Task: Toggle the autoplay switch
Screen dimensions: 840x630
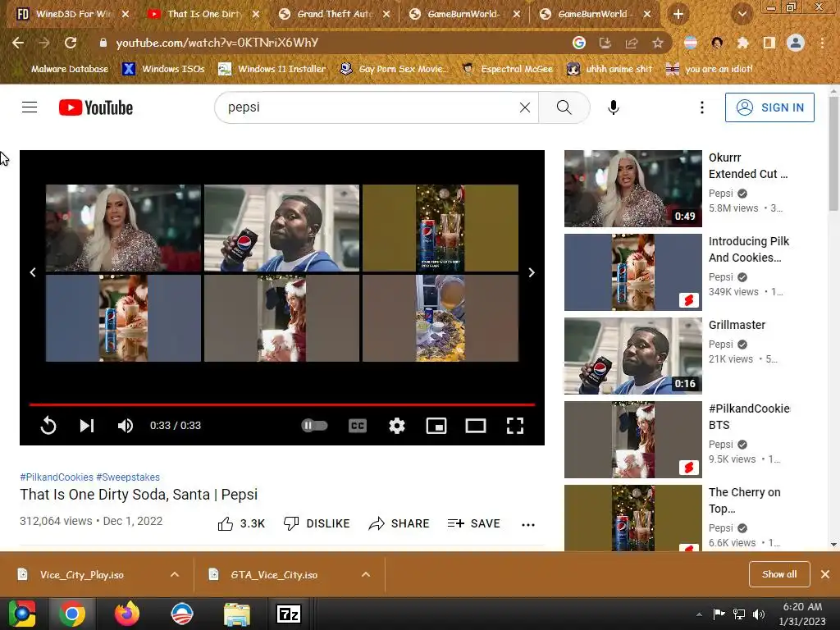Action: pos(314,426)
